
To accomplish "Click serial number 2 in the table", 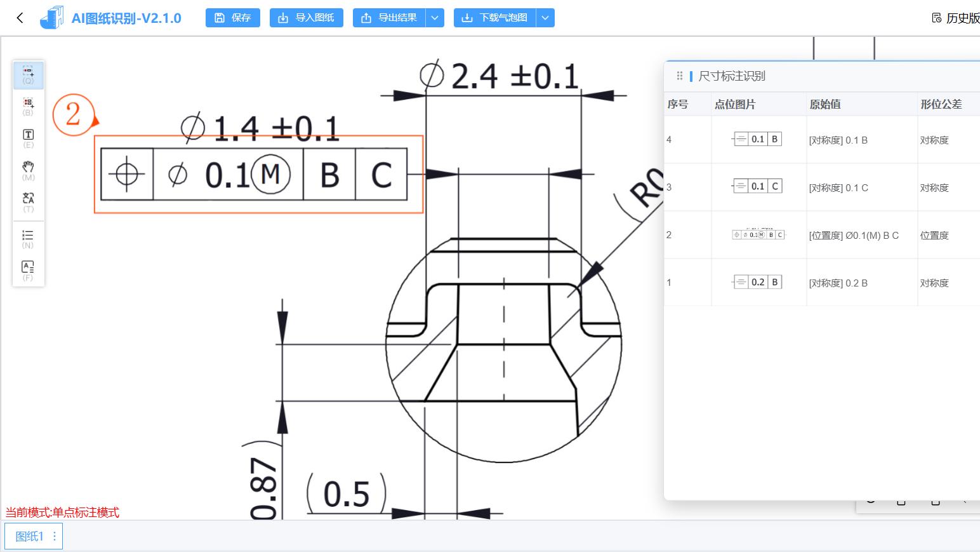I will (x=669, y=235).
